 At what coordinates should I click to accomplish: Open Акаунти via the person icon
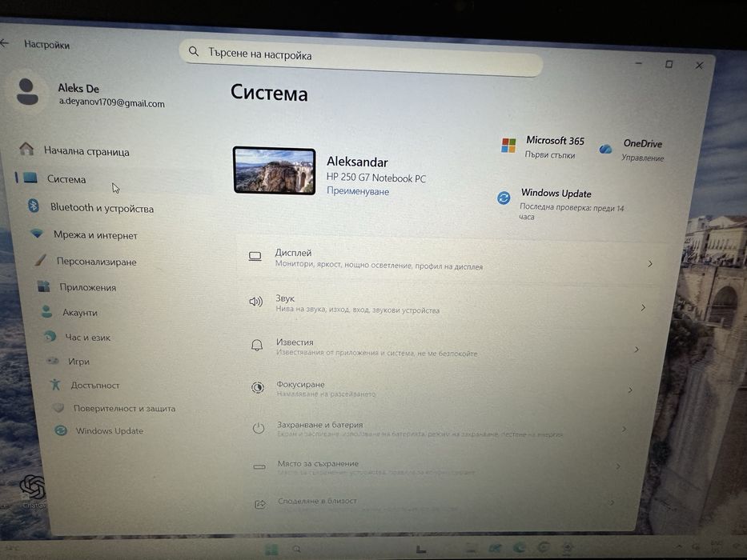pyautogui.click(x=46, y=311)
